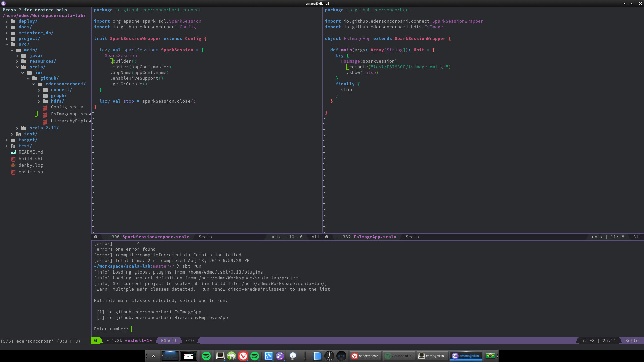
Task: Click the neotree root path scala-lab/
Action: point(44,16)
